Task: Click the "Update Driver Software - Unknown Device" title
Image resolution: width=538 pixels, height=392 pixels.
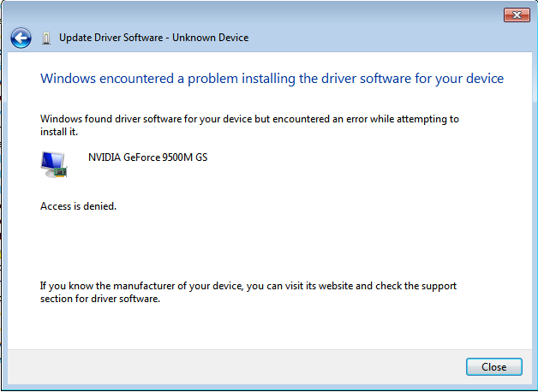Action: pyautogui.click(x=153, y=38)
